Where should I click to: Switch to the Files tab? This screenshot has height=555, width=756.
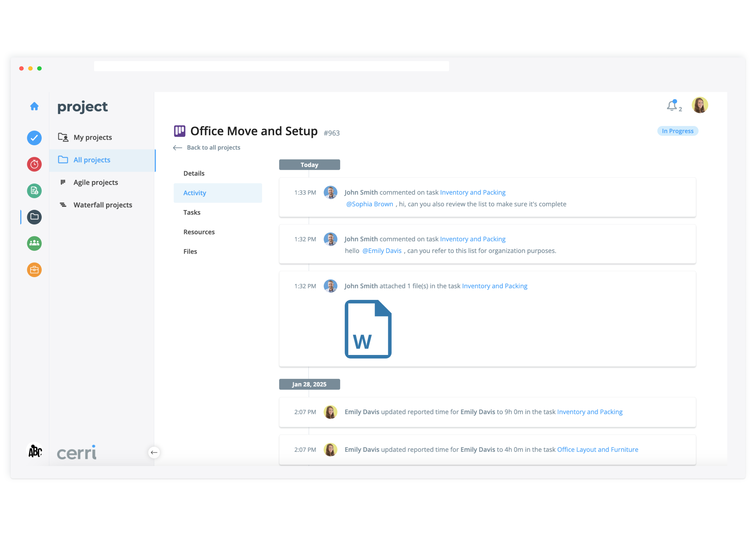pos(190,251)
